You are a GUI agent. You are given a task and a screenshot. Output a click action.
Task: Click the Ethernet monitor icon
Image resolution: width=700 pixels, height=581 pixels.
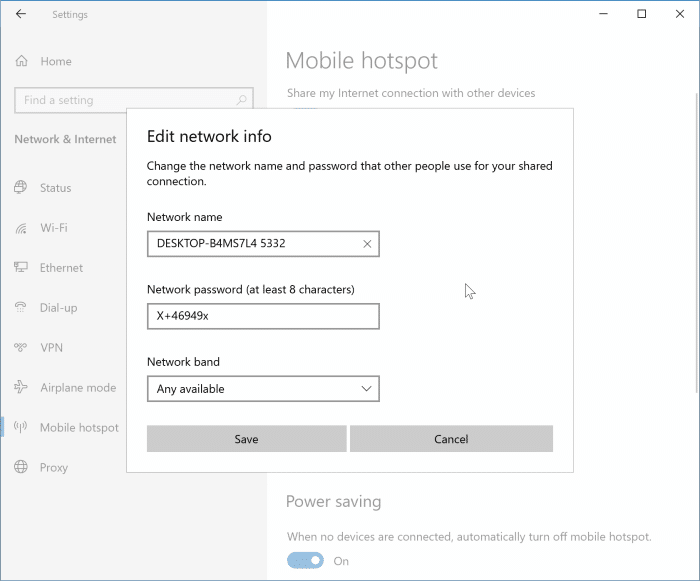click(x=21, y=267)
